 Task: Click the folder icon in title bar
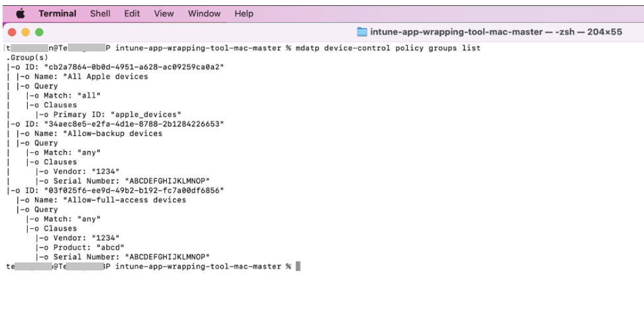362,32
